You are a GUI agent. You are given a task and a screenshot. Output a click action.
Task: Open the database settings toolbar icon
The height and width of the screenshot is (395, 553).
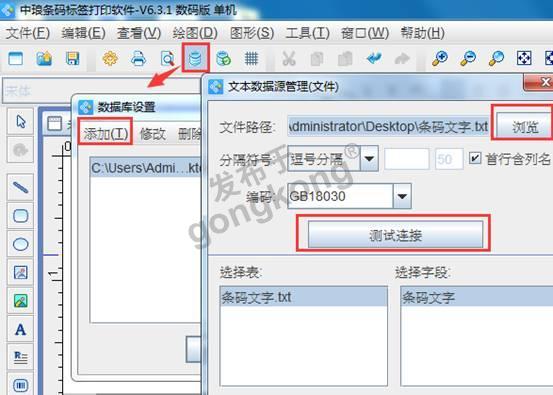click(195, 58)
